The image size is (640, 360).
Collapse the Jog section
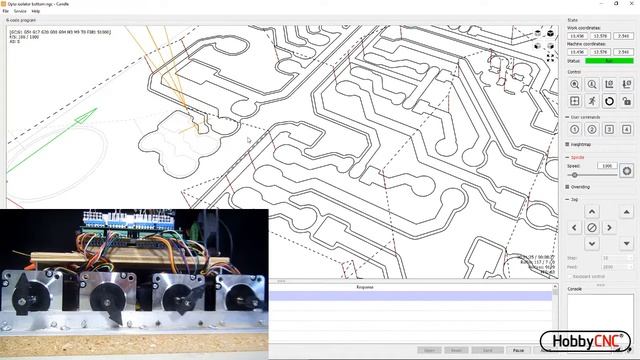(x=567, y=199)
